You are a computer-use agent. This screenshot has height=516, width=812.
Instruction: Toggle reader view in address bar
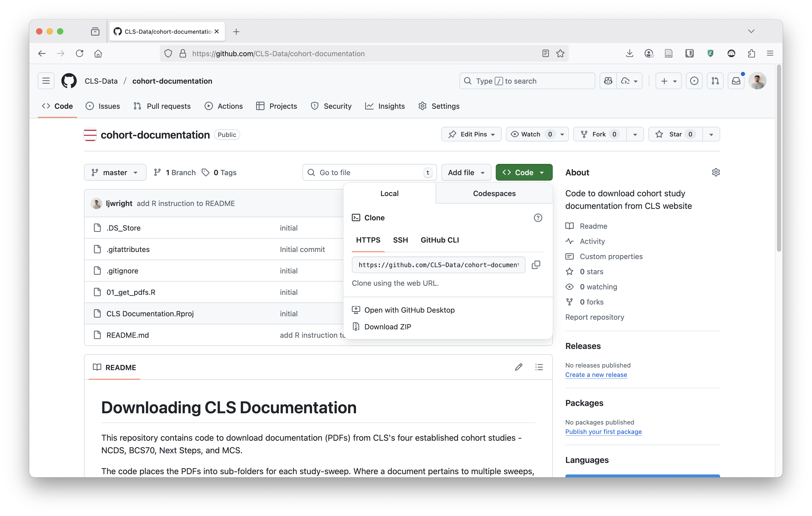545,53
